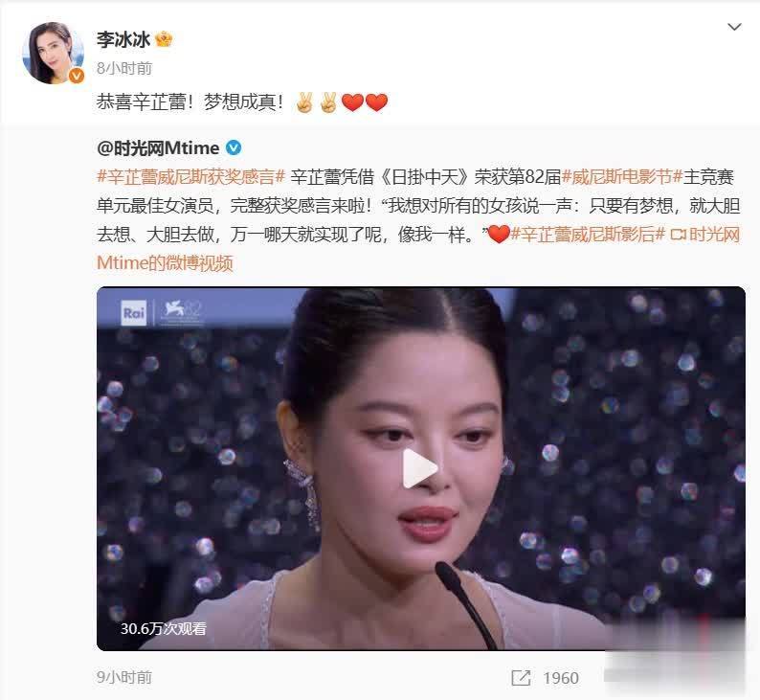Click the 8小时前 post timestamp
The height and width of the screenshot is (700, 760).
pyautogui.click(x=124, y=68)
